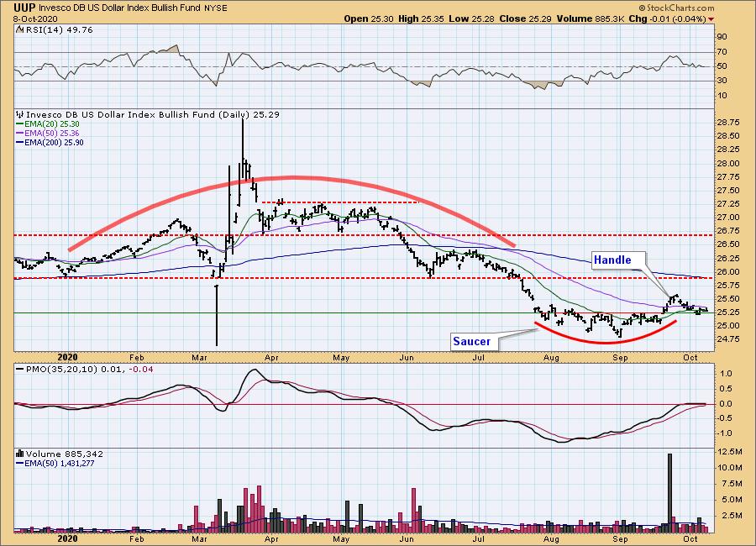Click the Volume 885.3K header value
The height and width of the screenshot is (546, 756).
click(591, 18)
